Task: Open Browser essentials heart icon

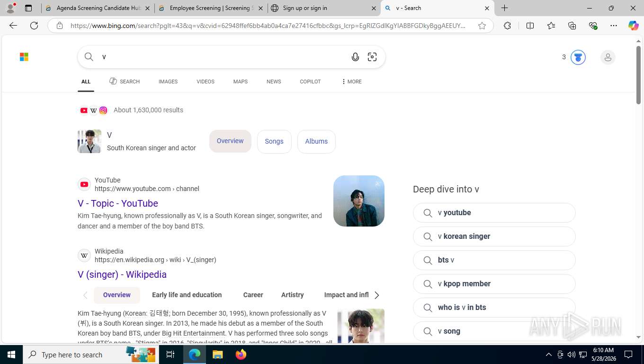Action: [x=593, y=26]
